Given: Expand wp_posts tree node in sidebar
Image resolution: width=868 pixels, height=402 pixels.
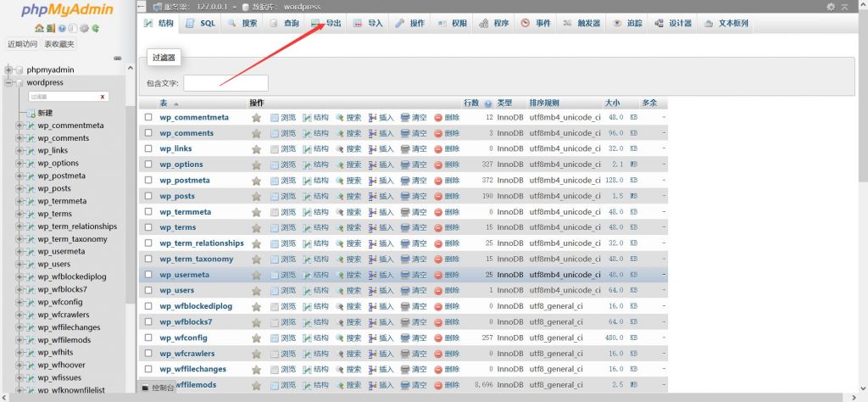Looking at the screenshot, I should coord(19,189).
